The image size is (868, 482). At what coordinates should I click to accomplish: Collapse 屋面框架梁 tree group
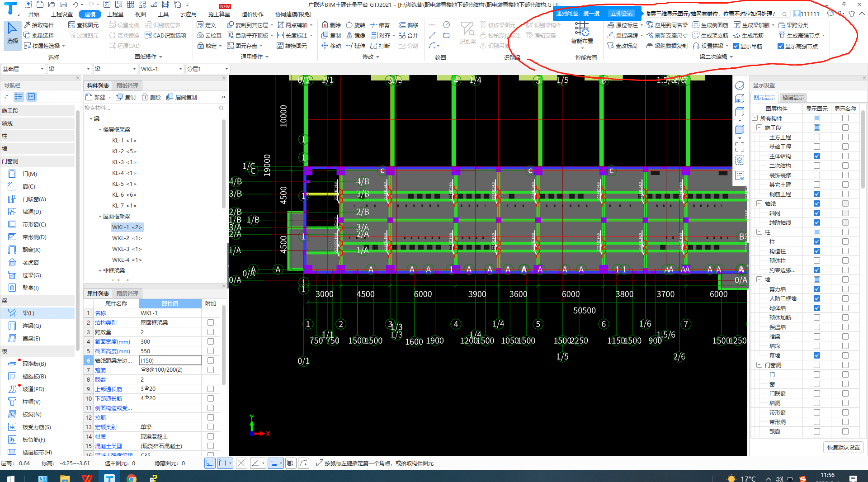[100, 217]
